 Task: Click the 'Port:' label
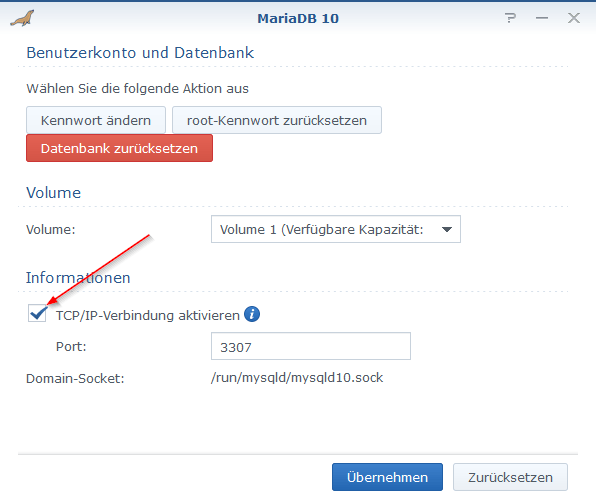pos(71,346)
